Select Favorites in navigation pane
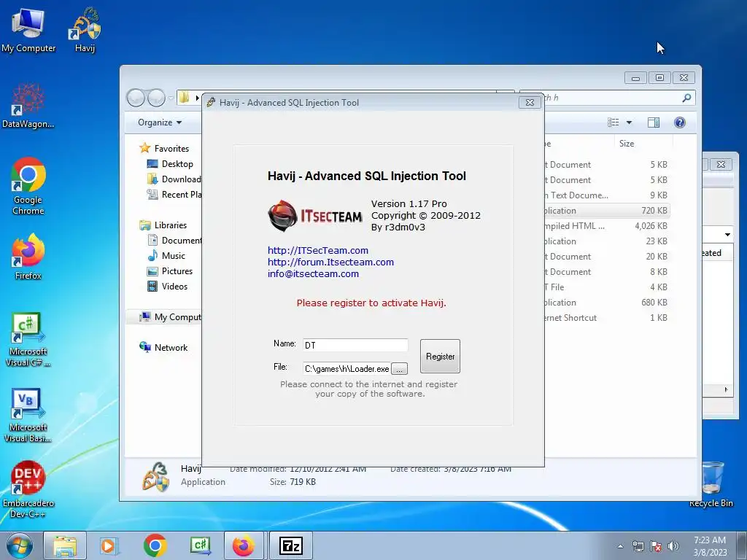The width and height of the screenshot is (747, 560). (164, 149)
